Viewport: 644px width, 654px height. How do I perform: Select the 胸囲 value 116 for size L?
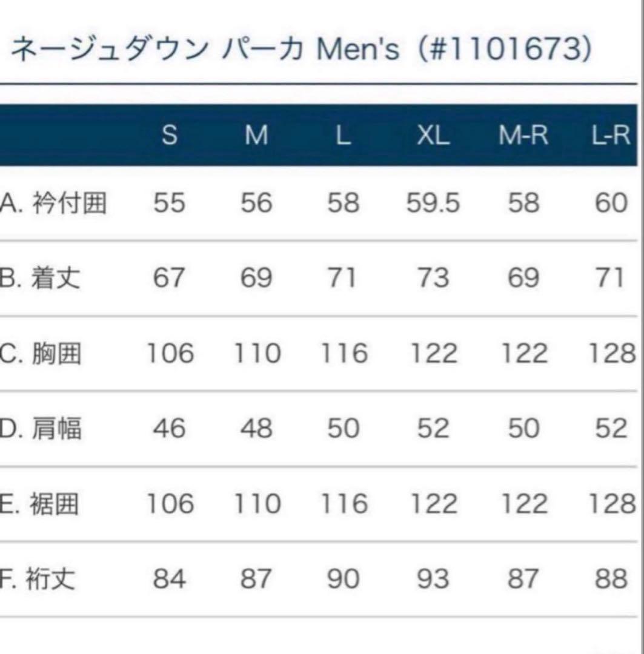point(344,354)
